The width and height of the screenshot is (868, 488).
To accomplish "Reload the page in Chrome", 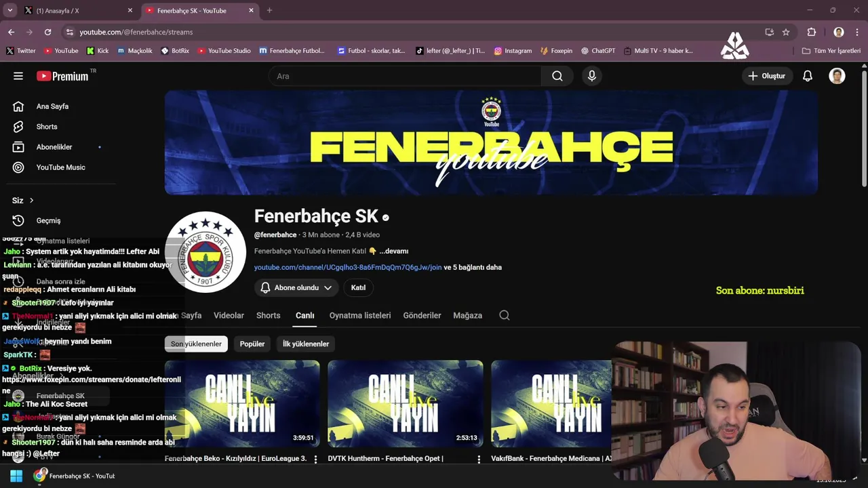I will click(x=47, y=32).
